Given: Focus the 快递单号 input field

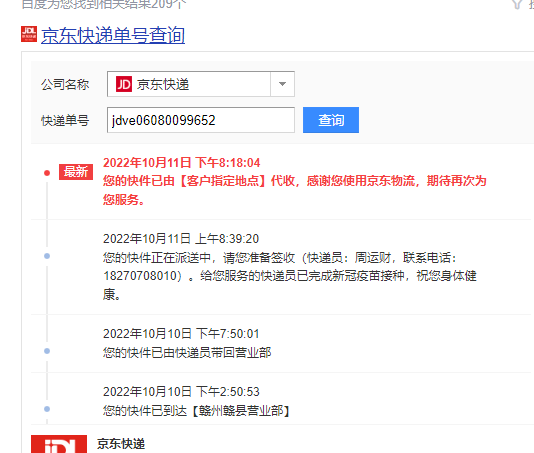Looking at the screenshot, I should point(201,120).
